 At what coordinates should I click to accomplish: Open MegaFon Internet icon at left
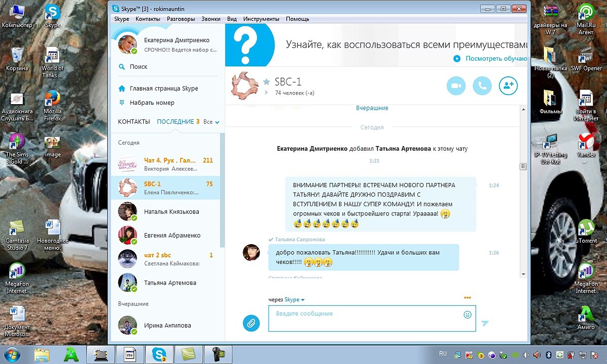(x=17, y=278)
